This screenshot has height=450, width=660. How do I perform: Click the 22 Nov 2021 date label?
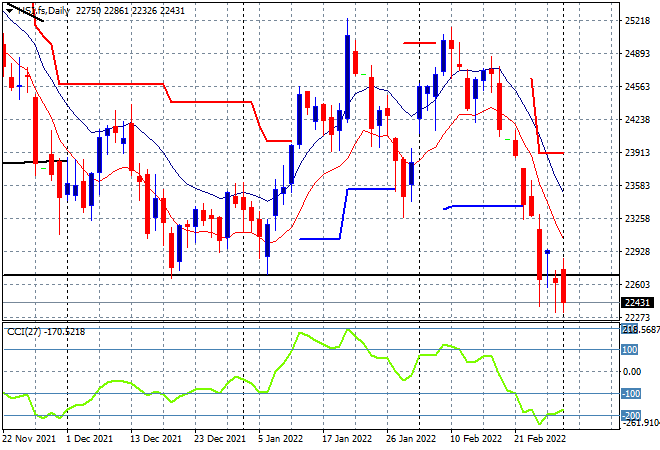[29, 439]
